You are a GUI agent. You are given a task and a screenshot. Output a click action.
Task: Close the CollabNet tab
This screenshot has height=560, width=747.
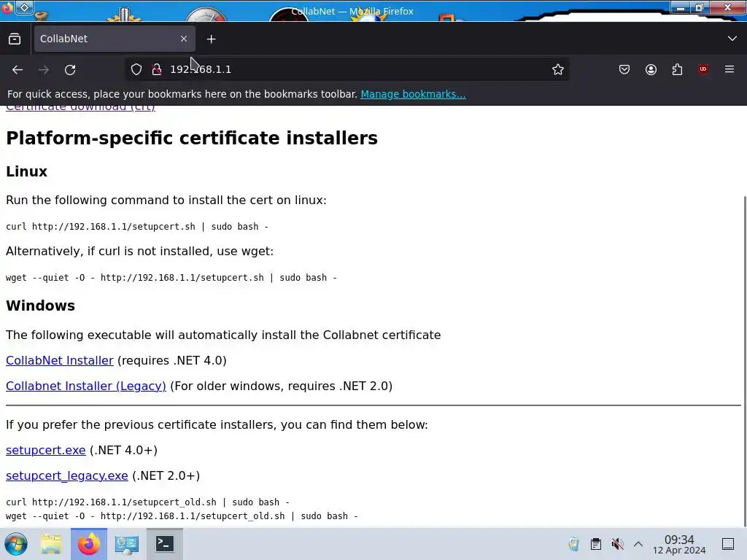pos(184,39)
